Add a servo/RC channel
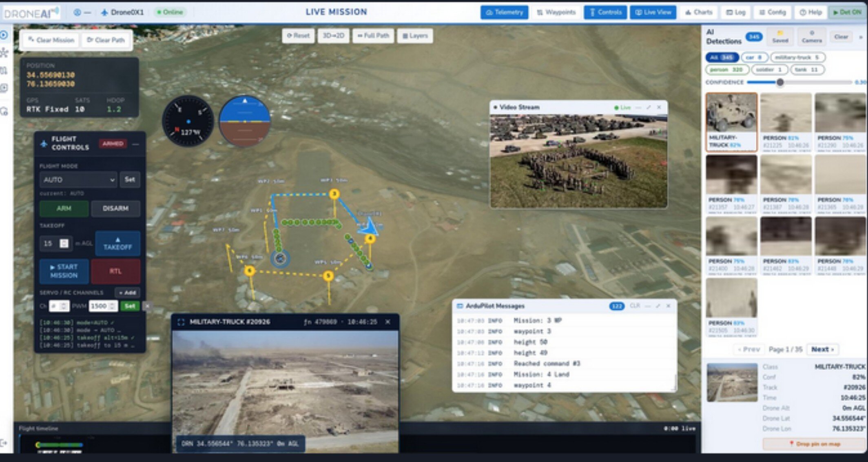This screenshot has height=462, width=868. [x=128, y=293]
